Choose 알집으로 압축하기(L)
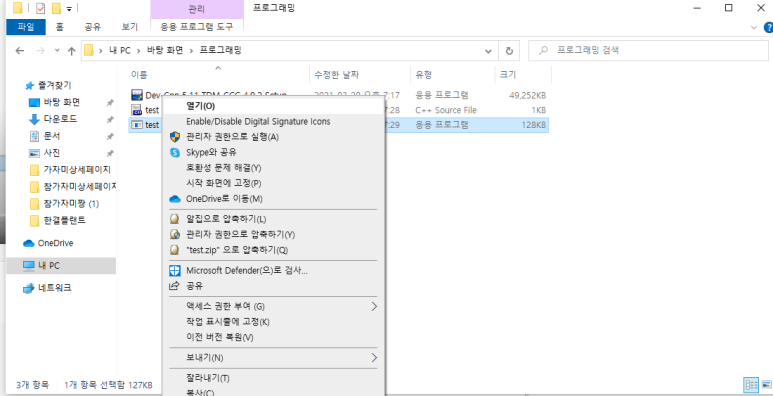 click(x=274, y=218)
